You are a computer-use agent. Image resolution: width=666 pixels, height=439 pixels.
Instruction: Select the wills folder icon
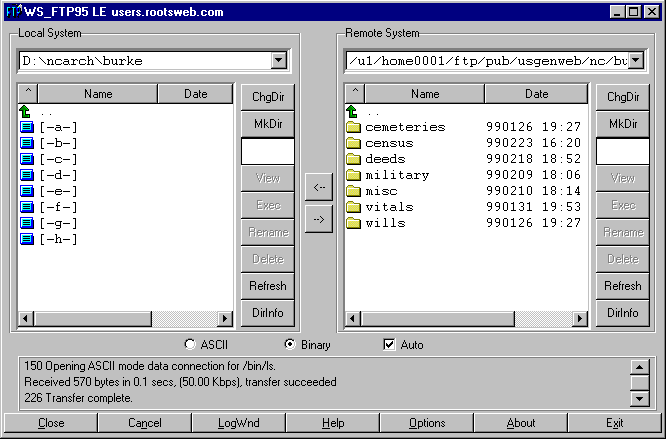(x=352, y=223)
